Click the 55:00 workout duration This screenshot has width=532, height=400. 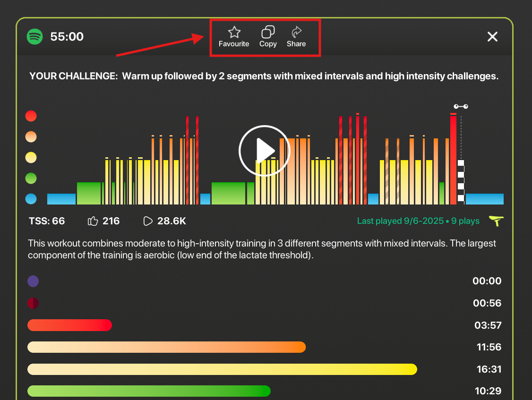pos(67,37)
